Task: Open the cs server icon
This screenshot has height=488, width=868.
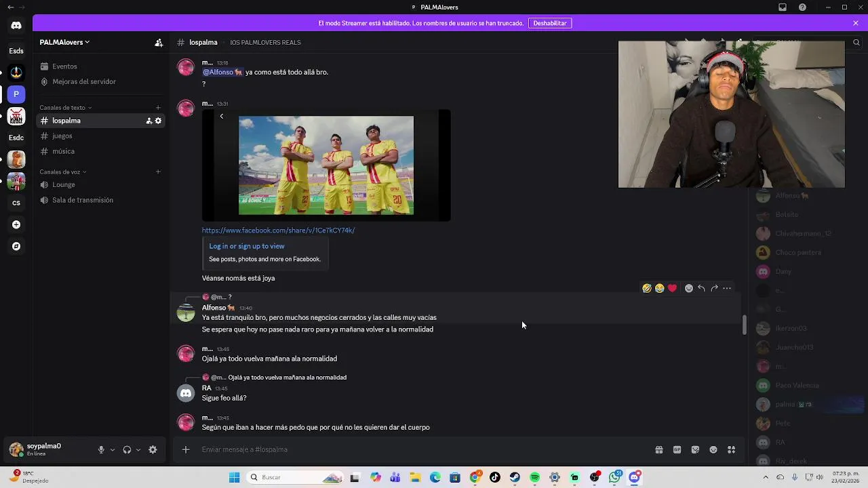Action: (x=16, y=203)
